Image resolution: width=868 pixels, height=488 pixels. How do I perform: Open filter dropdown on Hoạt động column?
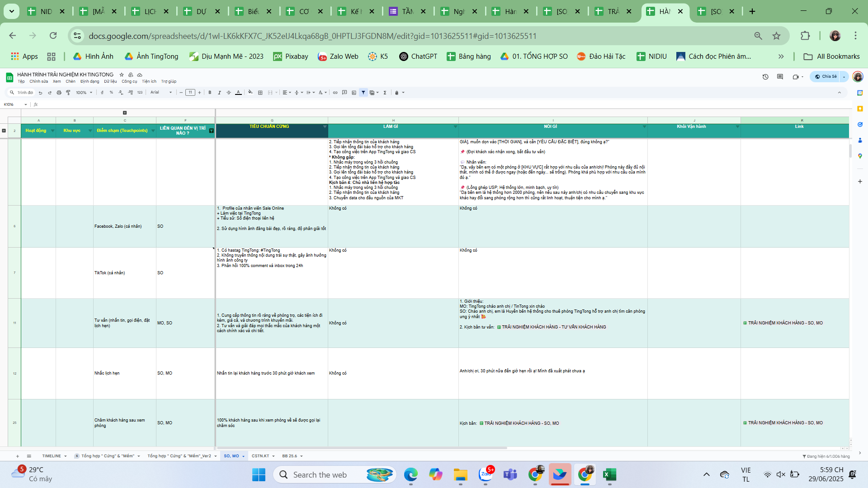(52, 131)
